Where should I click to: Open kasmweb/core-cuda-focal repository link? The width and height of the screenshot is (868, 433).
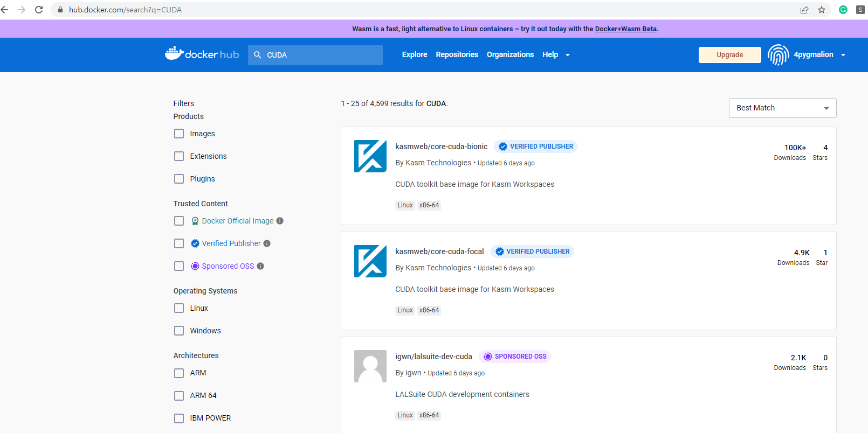point(439,252)
